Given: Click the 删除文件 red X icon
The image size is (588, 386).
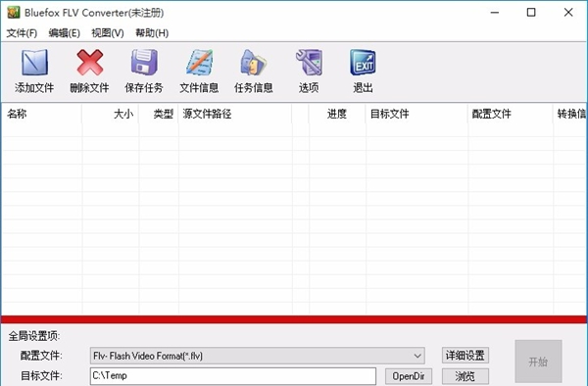Looking at the screenshot, I should [89, 63].
